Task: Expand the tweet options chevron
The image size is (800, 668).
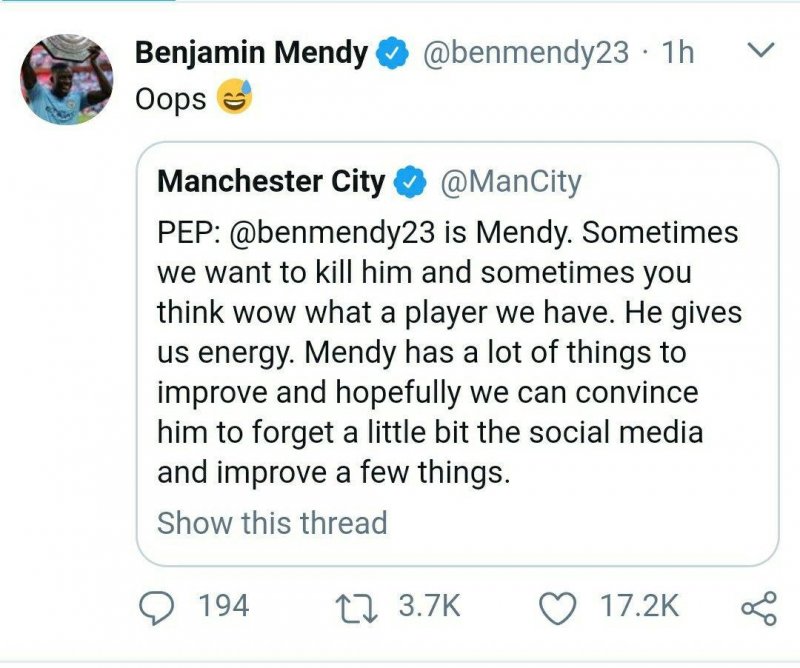Action: (x=762, y=50)
